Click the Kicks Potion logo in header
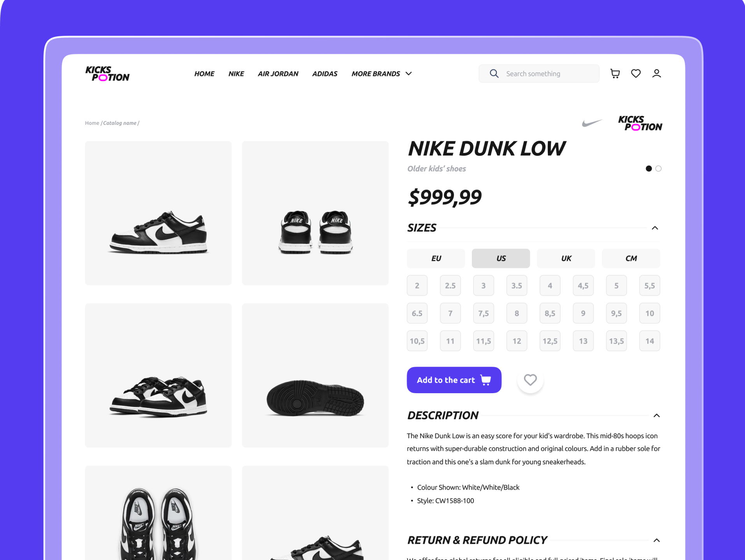The width and height of the screenshot is (745, 560). click(x=107, y=73)
